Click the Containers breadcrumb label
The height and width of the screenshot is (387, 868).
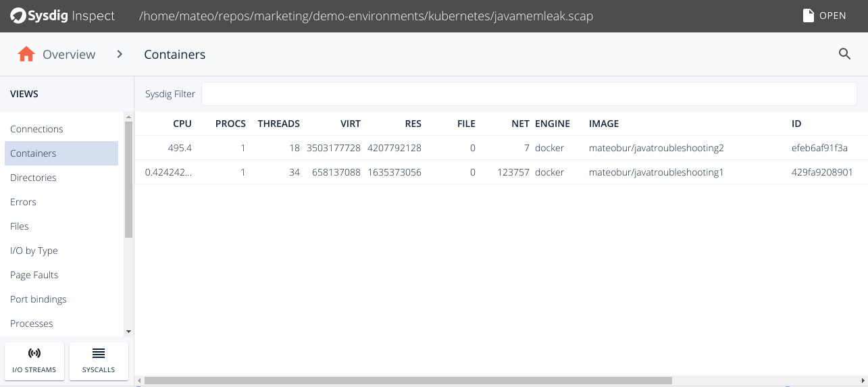[175, 54]
